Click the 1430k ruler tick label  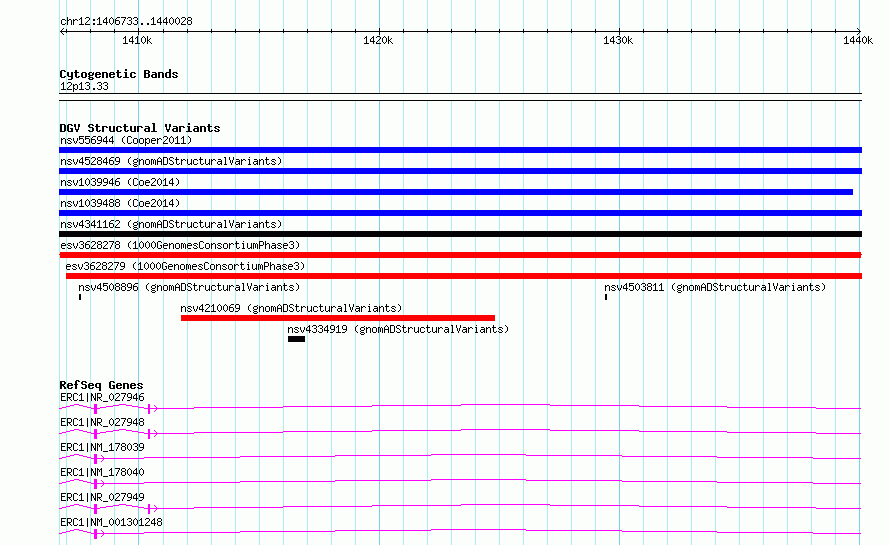point(618,40)
